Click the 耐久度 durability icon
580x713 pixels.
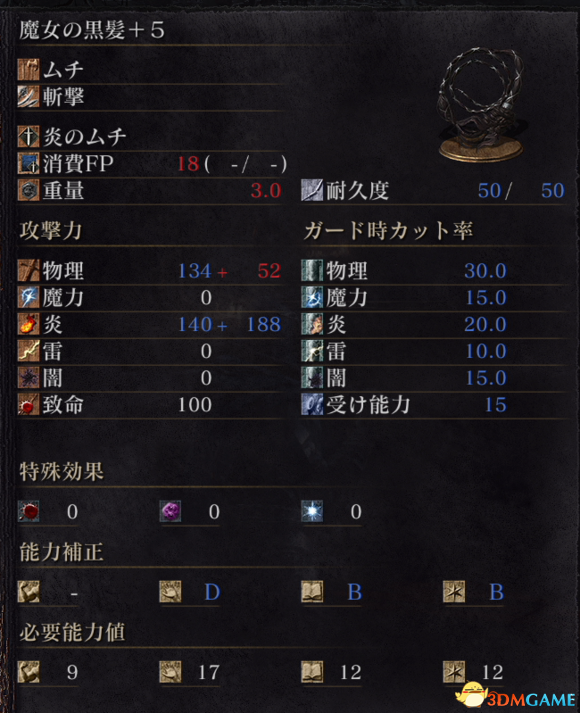[x=312, y=190]
